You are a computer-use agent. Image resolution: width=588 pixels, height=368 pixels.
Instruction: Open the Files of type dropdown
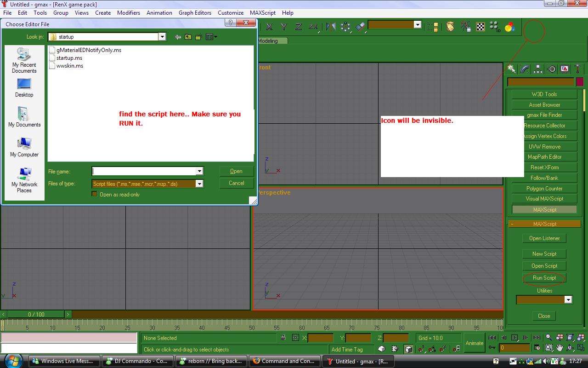[199, 184]
